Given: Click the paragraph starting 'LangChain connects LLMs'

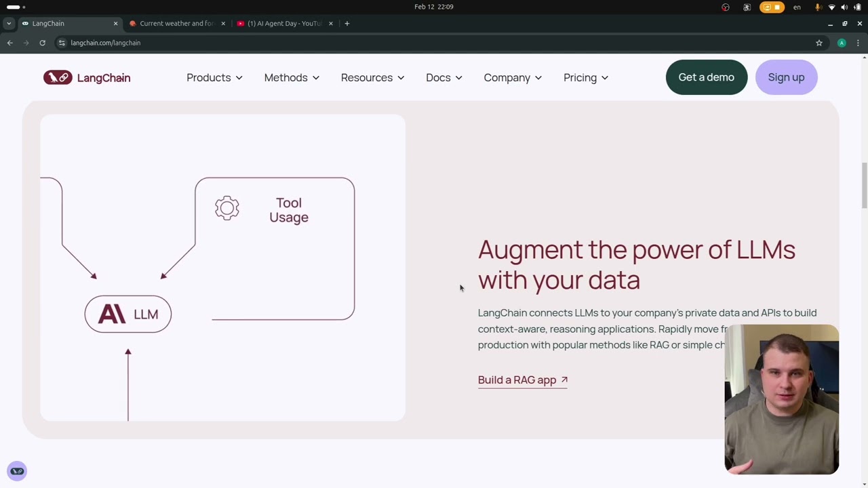Looking at the screenshot, I should point(648,329).
